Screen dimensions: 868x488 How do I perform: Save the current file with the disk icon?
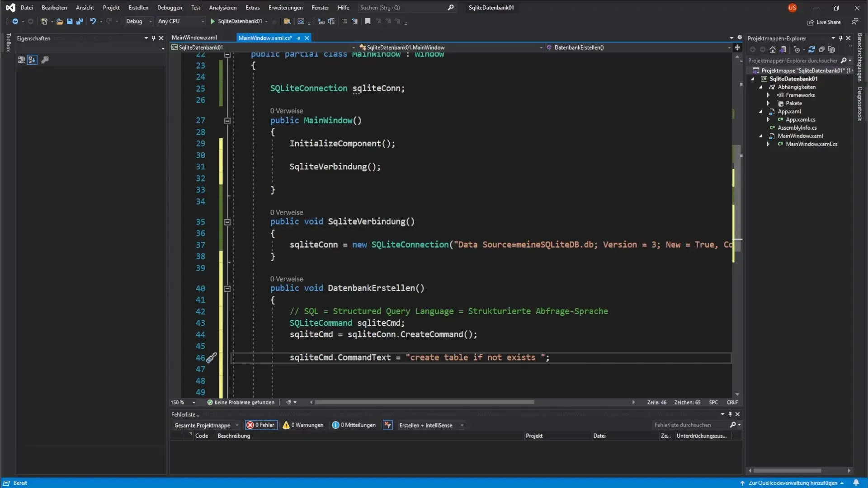(x=70, y=21)
